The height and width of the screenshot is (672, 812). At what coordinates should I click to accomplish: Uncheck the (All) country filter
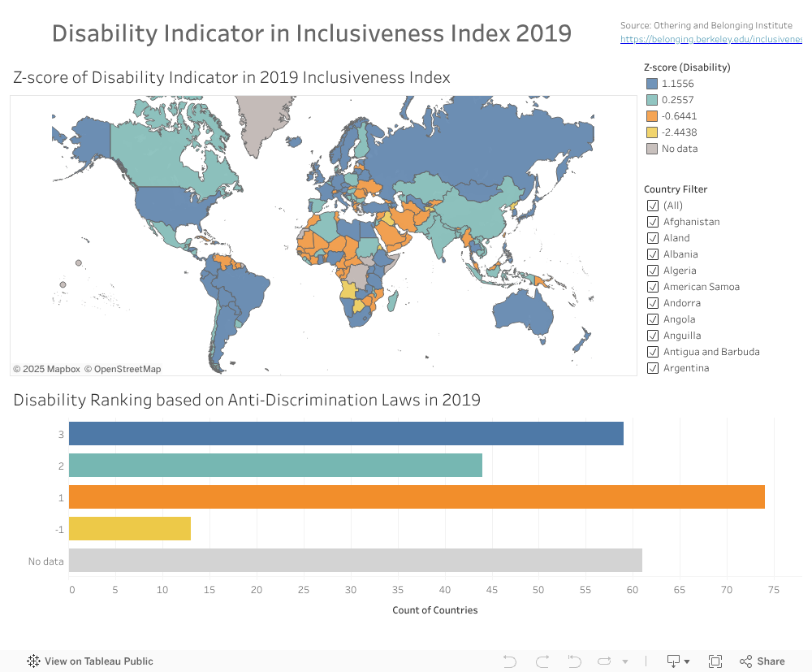click(653, 205)
